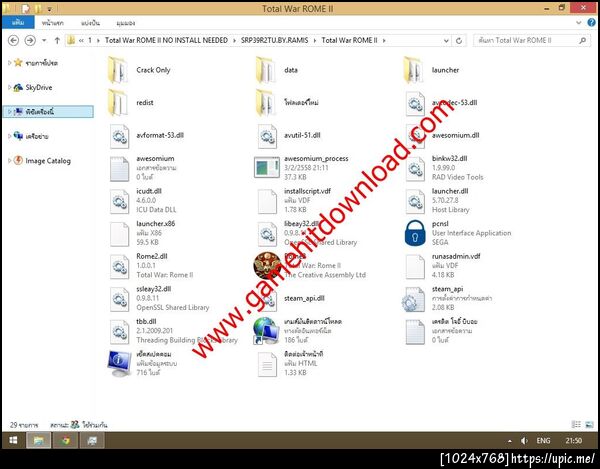
Task: Select the 1.33 KB HTML file icon
Action: tap(267, 364)
